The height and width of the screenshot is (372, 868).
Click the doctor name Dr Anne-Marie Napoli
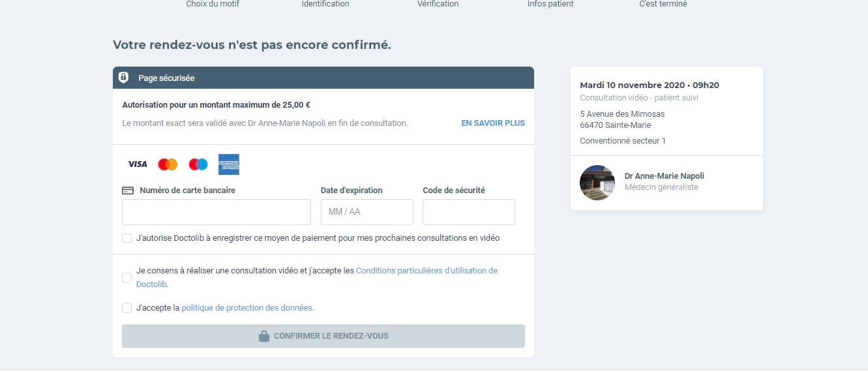[665, 176]
